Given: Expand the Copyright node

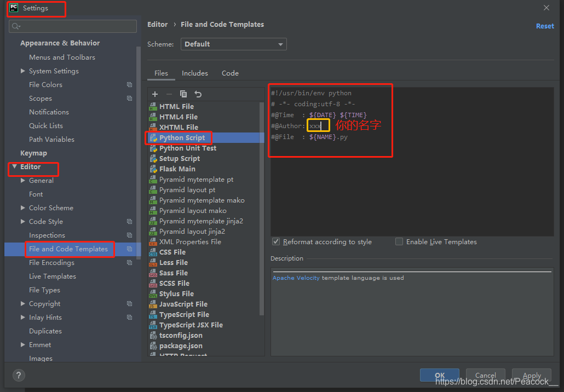Looking at the screenshot, I should [x=22, y=303].
